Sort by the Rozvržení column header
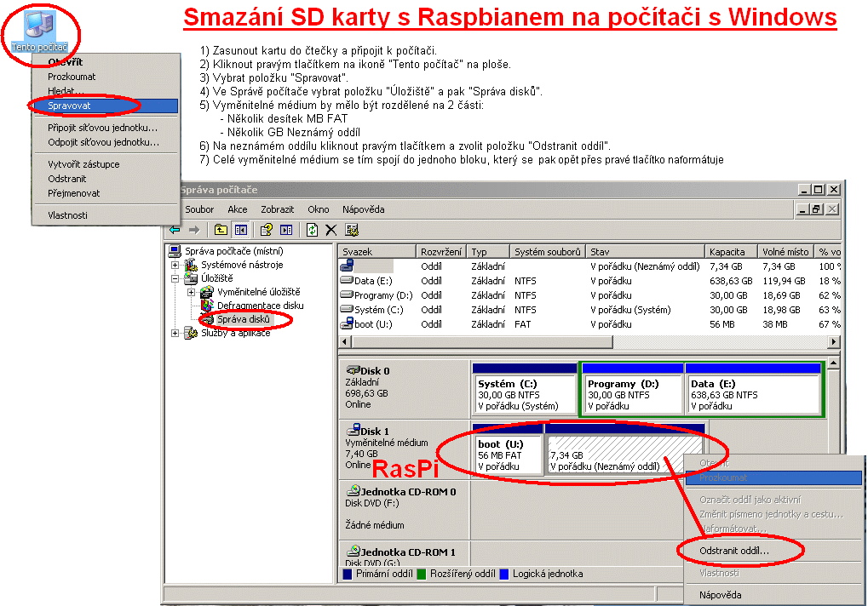The image size is (868, 606). (x=441, y=252)
